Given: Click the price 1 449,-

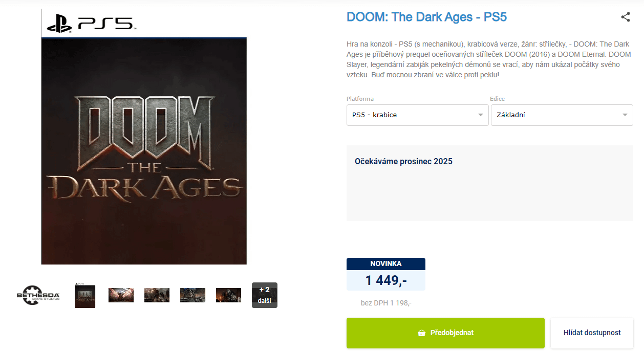Looking at the screenshot, I should (x=385, y=280).
